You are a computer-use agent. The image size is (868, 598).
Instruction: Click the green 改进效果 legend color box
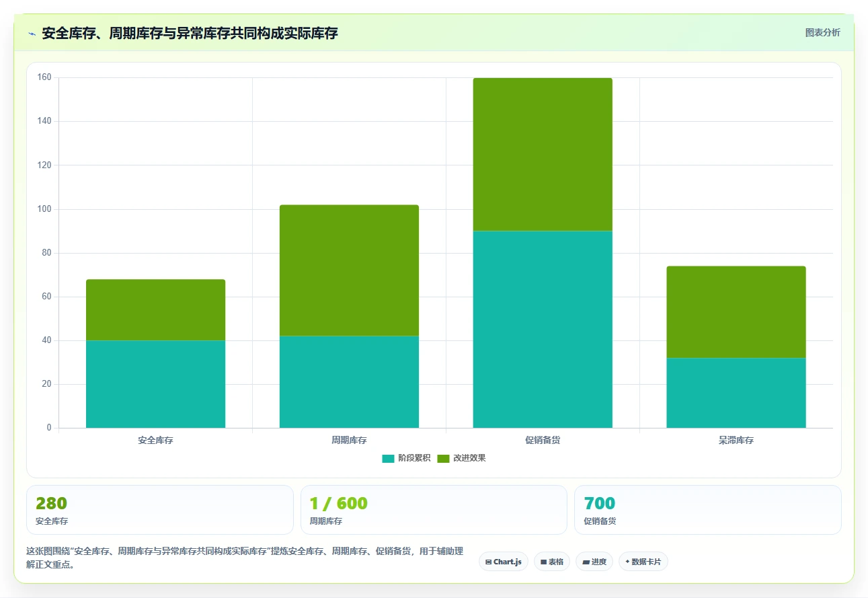point(443,459)
